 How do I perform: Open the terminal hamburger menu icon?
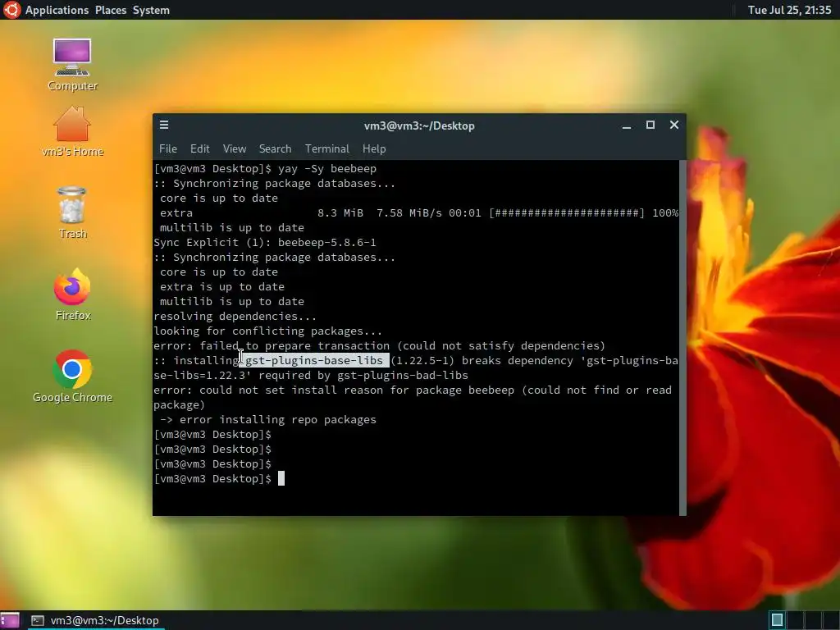coord(164,125)
